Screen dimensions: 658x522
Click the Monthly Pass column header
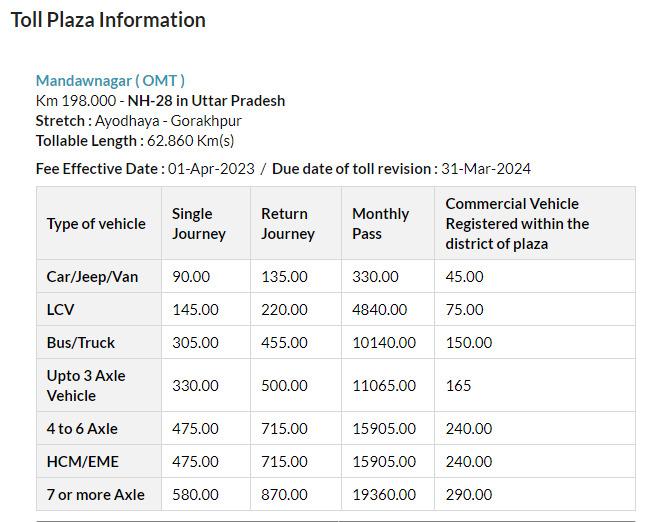pos(381,224)
